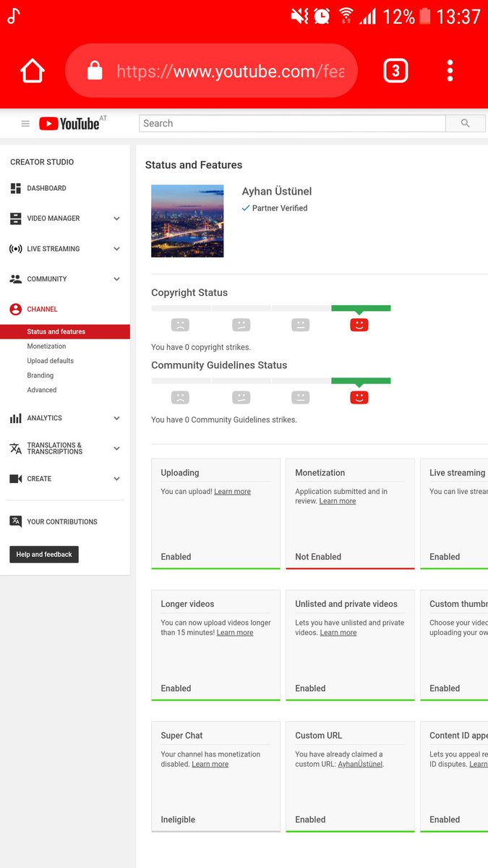Click the Live streaming card title

[457, 473]
